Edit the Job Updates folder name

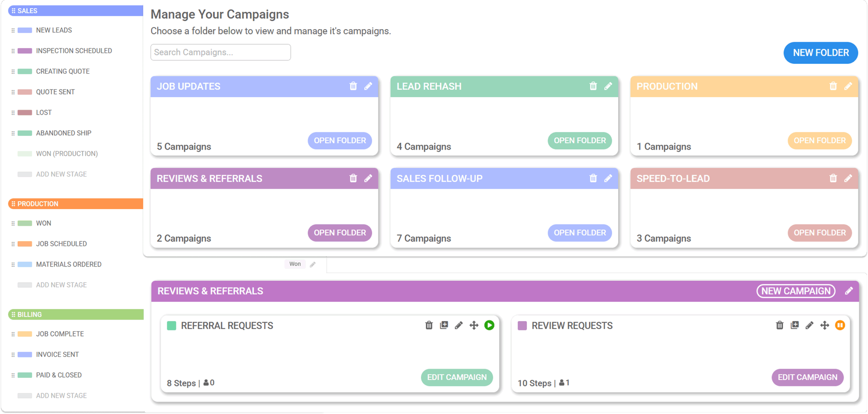[x=368, y=86]
